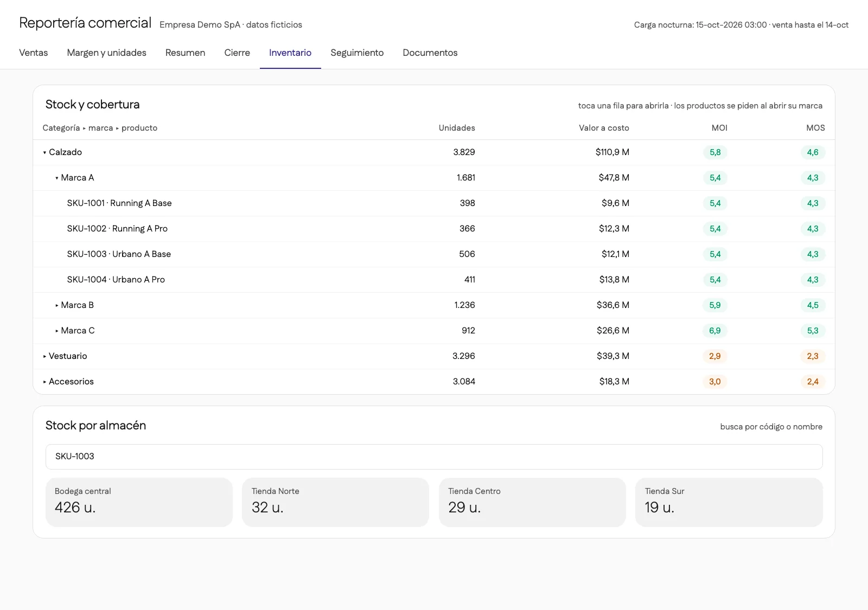Expand the Vestuario category row
This screenshot has height=610, width=868.
(434, 356)
